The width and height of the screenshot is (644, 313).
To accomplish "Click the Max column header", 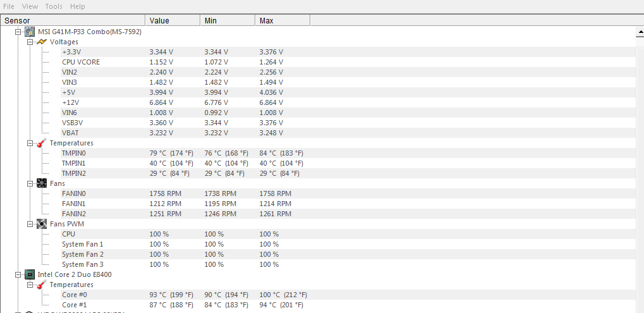I will [283, 20].
